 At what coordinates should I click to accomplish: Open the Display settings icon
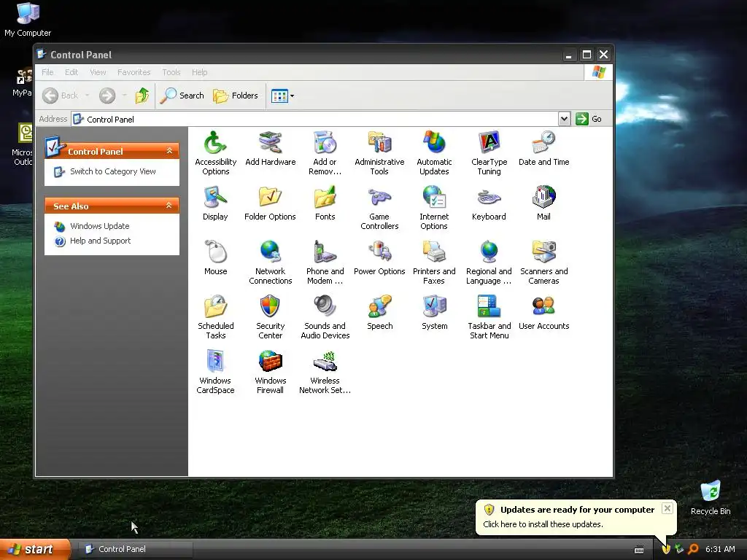pos(215,203)
